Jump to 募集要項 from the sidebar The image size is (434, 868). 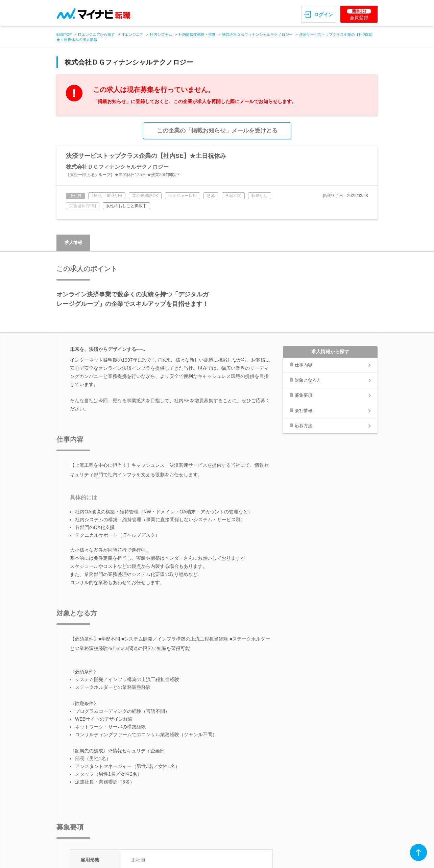pos(330,395)
